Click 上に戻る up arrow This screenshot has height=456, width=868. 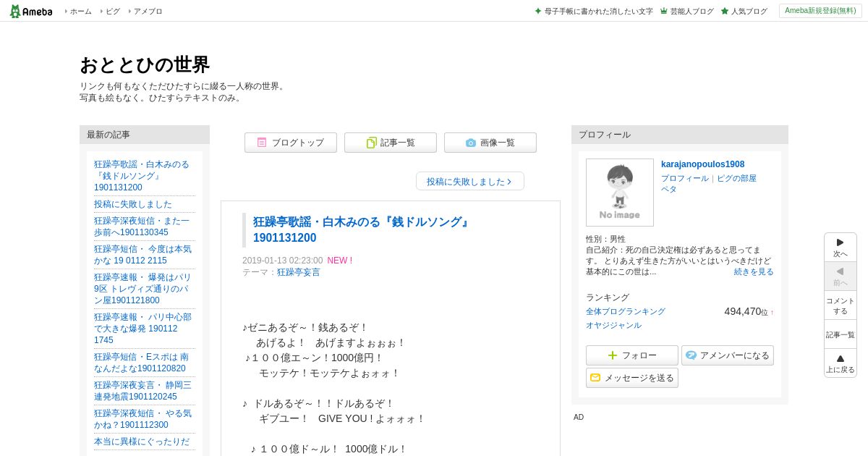coord(841,363)
